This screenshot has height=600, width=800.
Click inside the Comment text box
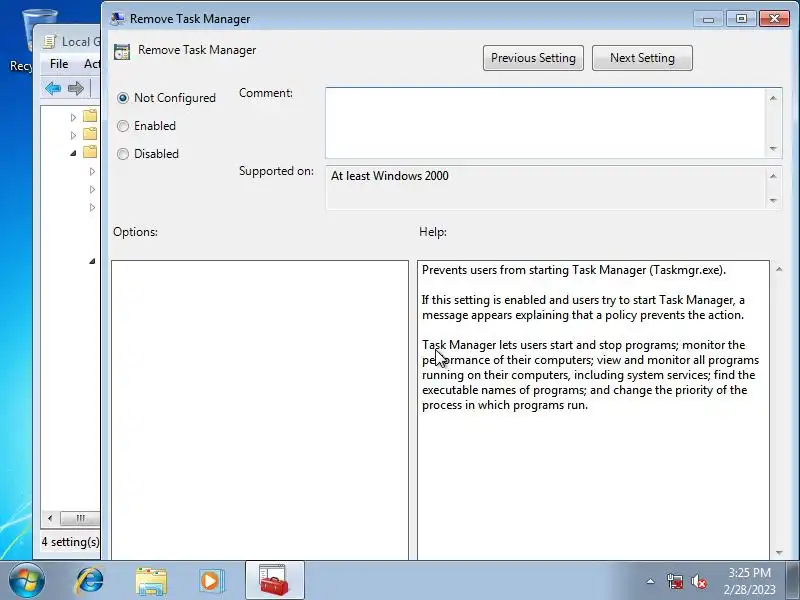545,123
